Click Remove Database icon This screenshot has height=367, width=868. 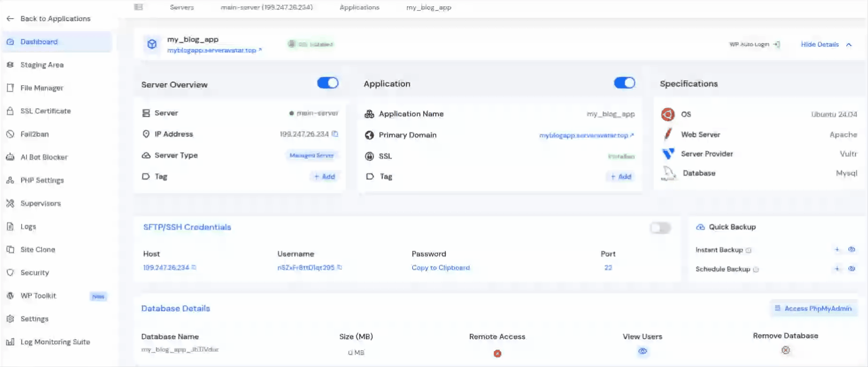point(786,350)
